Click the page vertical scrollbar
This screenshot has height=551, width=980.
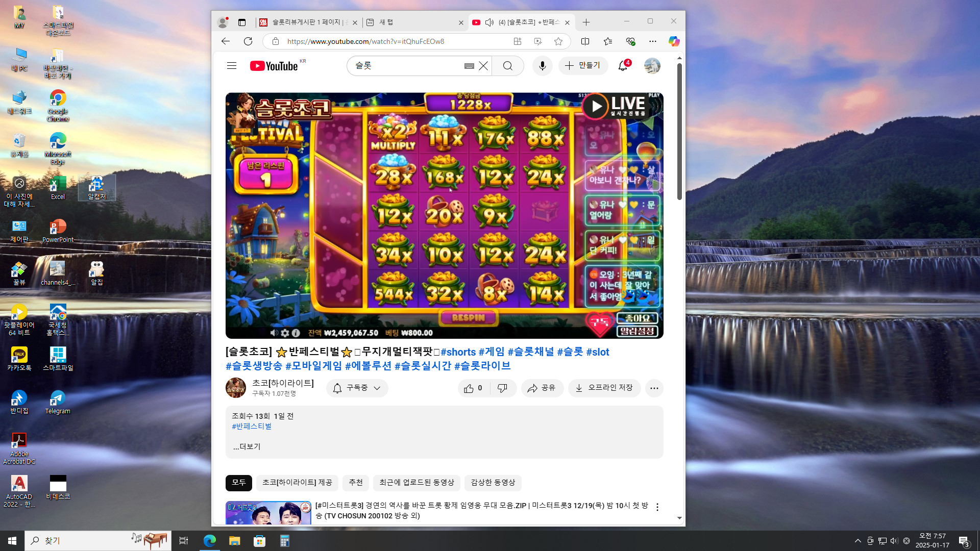pos(679,132)
